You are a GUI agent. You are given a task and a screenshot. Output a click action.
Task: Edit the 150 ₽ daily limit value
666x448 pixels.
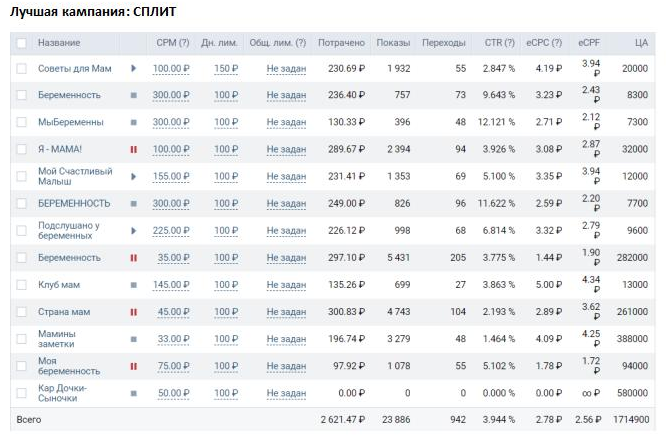tap(226, 68)
